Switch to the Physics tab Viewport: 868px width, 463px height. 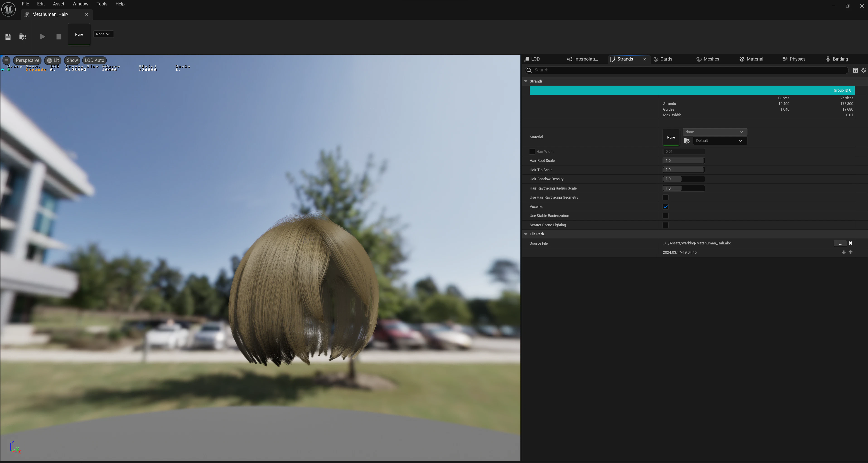[794, 59]
